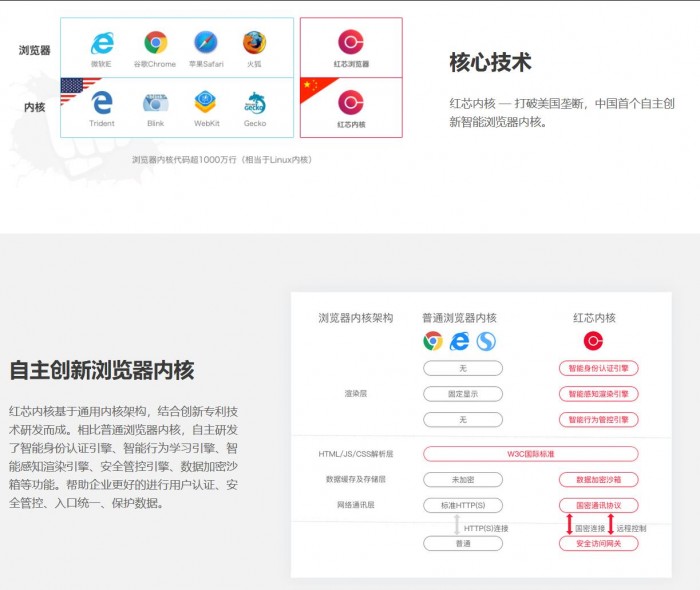
Task: Click the 自主创新浏览器内核 heading
Action: pos(102,370)
